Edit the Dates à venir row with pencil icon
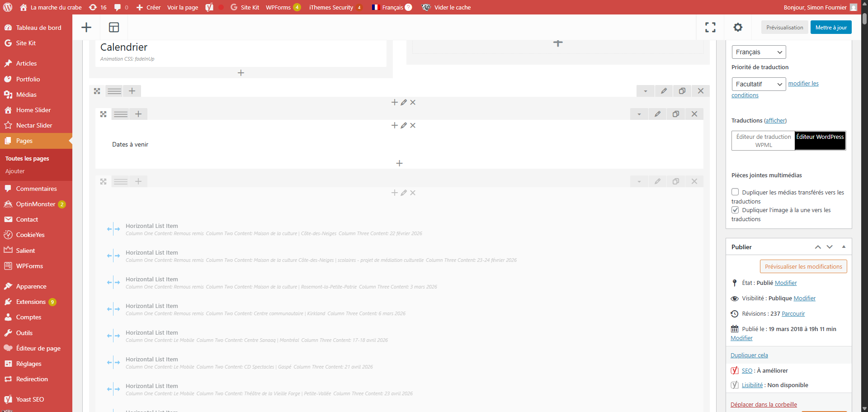 click(657, 114)
